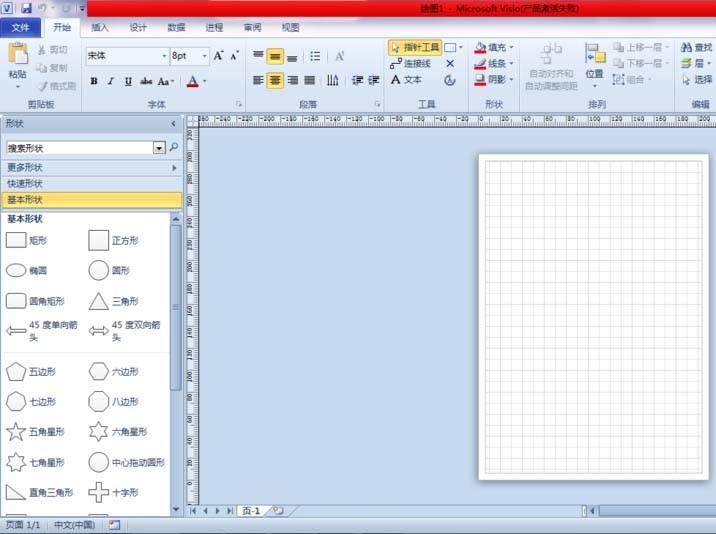Switch to the Design (设计) tab
The height and width of the screenshot is (534, 716).
point(138,28)
